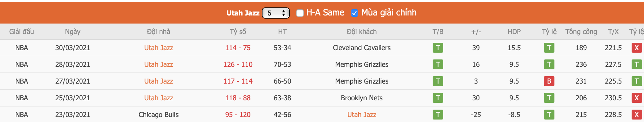Click the Tỷ số column header
The height and width of the screenshot is (122, 644).
click(238, 32)
